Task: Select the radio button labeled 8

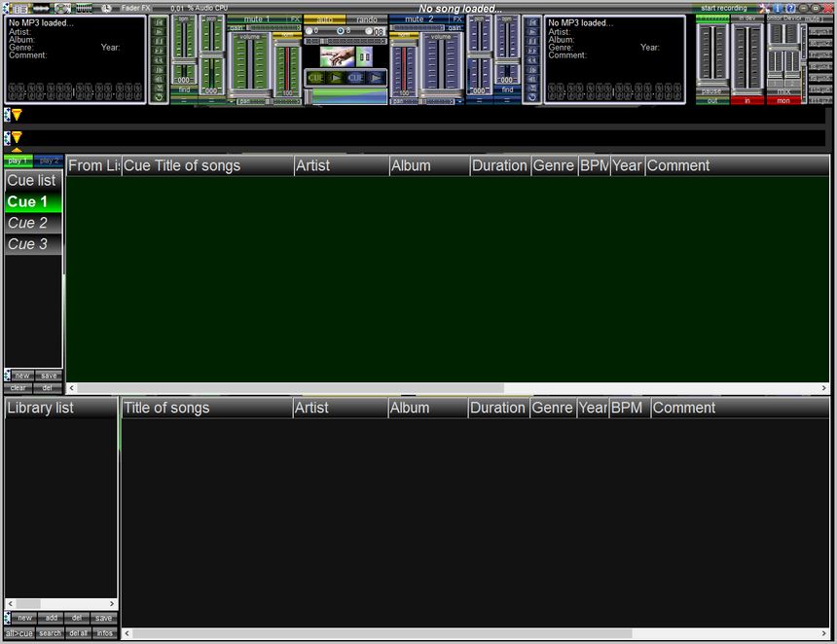Action: pos(340,31)
